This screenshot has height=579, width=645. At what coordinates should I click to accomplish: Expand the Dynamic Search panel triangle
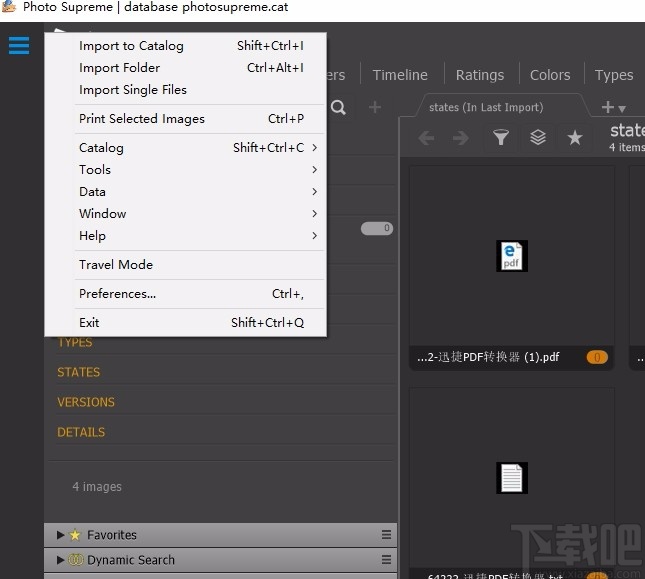pyautogui.click(x=60, y=560)
